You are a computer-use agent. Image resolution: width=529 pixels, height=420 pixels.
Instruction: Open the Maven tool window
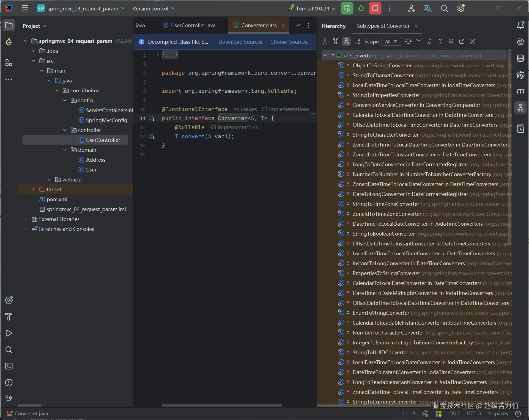click(520, 91)
